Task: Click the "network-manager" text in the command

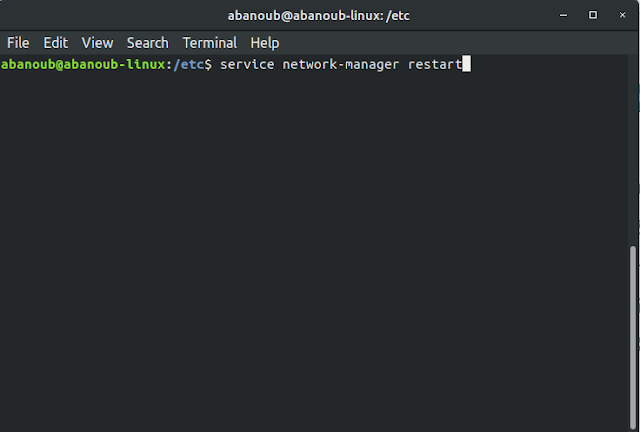Action: point(337,65)
